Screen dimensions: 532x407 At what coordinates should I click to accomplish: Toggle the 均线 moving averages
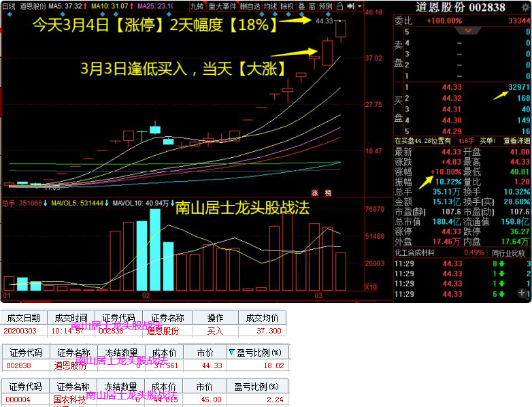pyautogui.click(x=270, y=6)
